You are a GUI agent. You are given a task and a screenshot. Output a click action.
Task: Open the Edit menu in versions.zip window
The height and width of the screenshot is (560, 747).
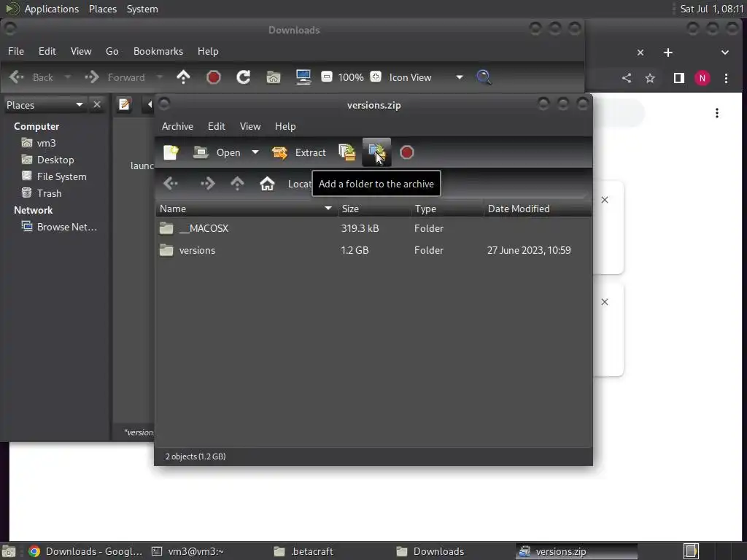click(x=216, y=126)
